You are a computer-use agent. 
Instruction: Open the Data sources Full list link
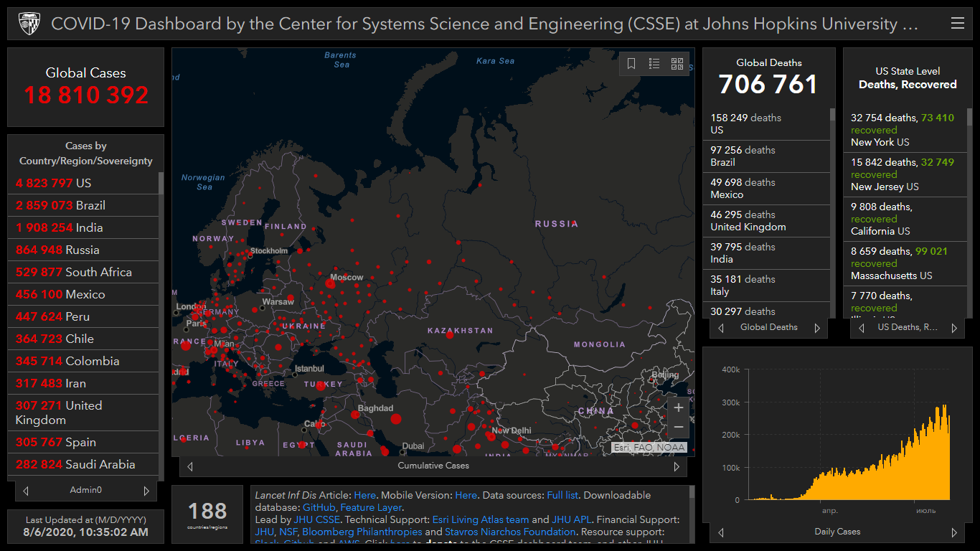[564, 495]
